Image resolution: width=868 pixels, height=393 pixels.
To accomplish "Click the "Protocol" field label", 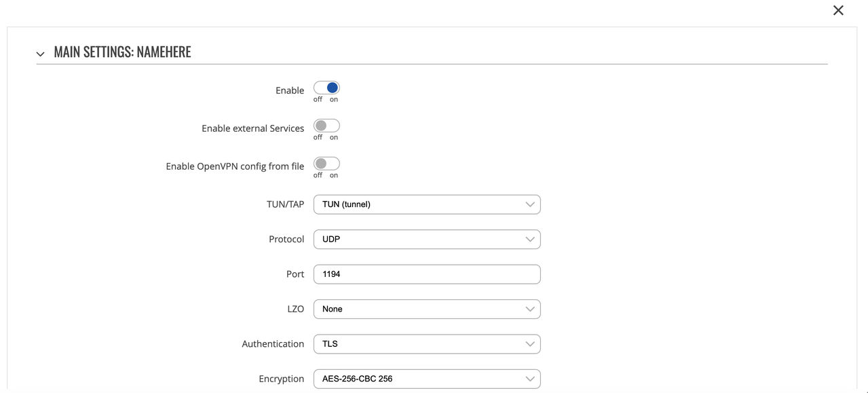I will pos(286,240).
